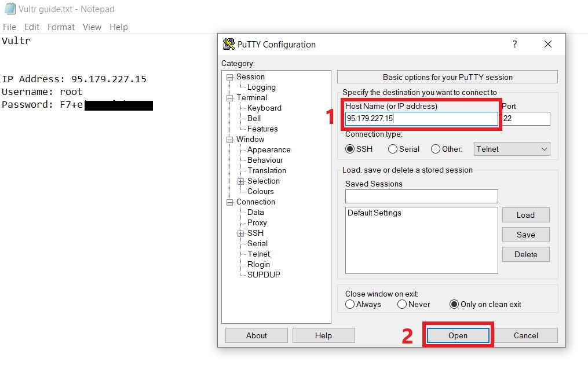The image size is (588, 380).
Task: Select Rlogin category in tree
Action: click(258, 265)
